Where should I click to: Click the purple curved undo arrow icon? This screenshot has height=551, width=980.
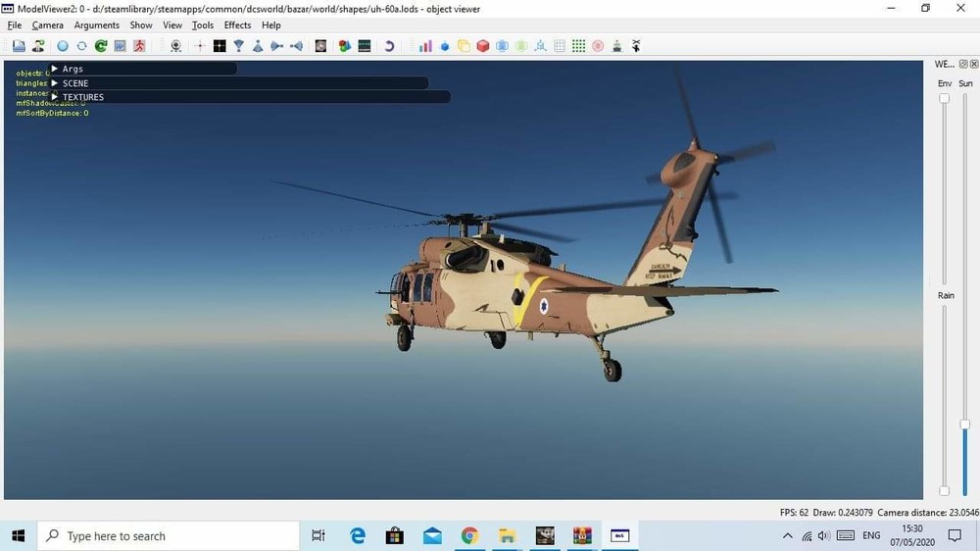coord(389,46)
